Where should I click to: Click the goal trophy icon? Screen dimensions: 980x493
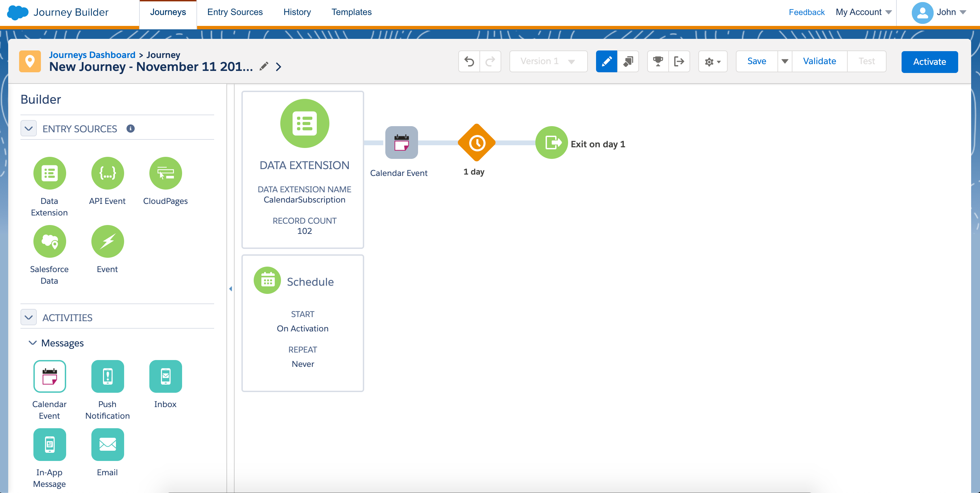(x=658, y=61)
